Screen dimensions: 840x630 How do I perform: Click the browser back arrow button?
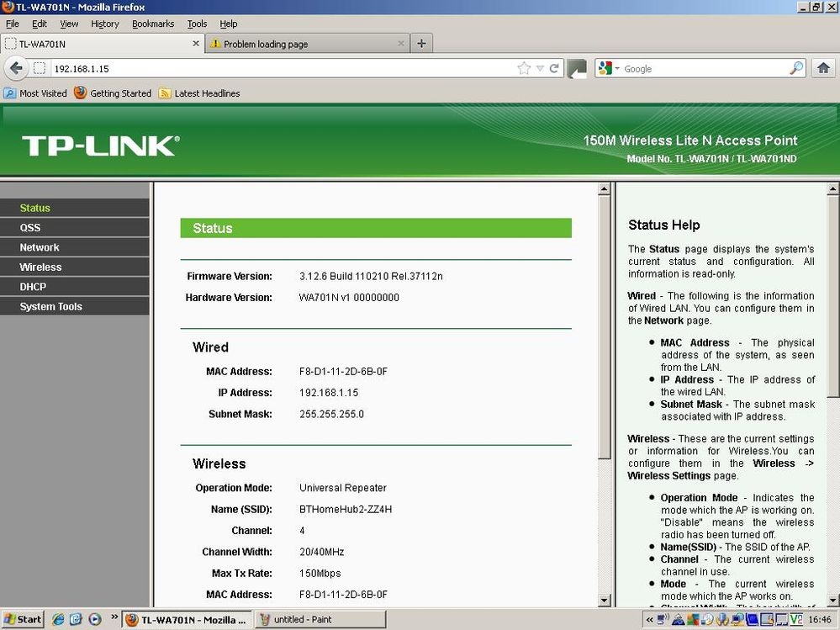[x=16, y=68]
